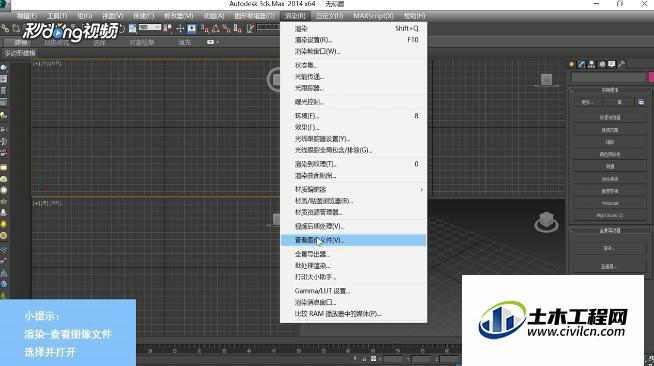Select 光能传递 menu entry

point(353,77)
